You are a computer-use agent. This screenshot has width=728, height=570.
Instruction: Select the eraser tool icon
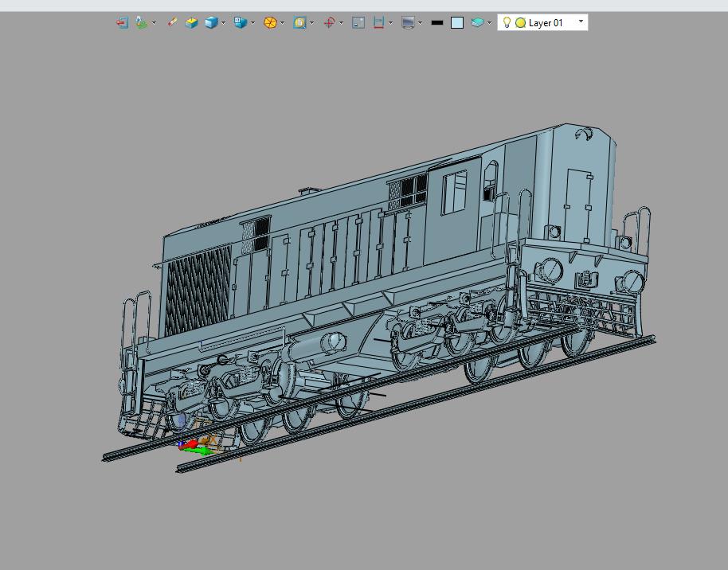(172, 22)
